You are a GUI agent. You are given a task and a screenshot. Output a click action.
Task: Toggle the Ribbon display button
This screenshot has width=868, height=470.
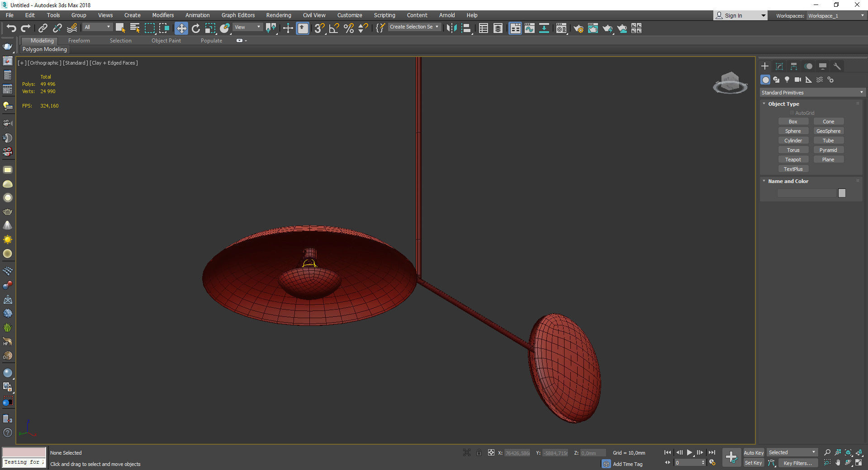[515, 28]
